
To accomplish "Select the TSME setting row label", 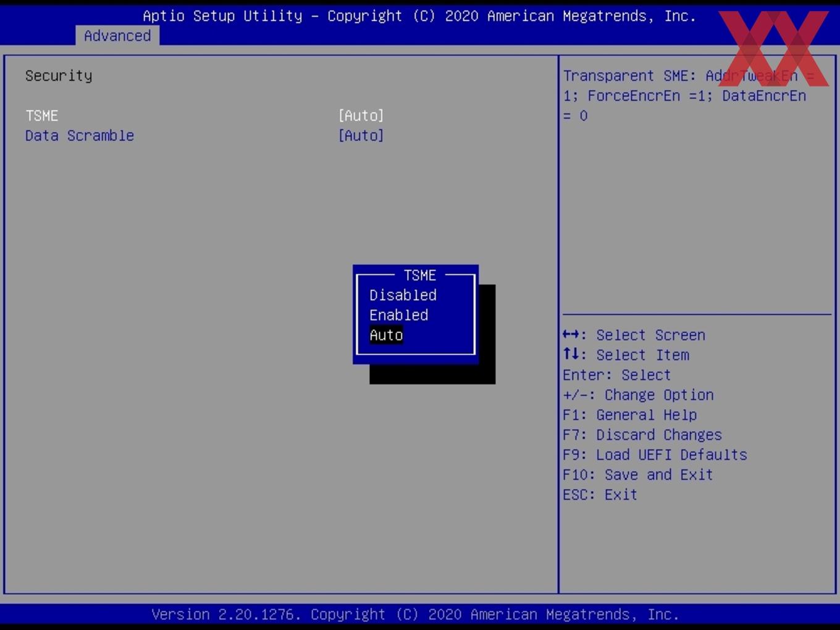I will pyautogui.click(x=41, y=115).
